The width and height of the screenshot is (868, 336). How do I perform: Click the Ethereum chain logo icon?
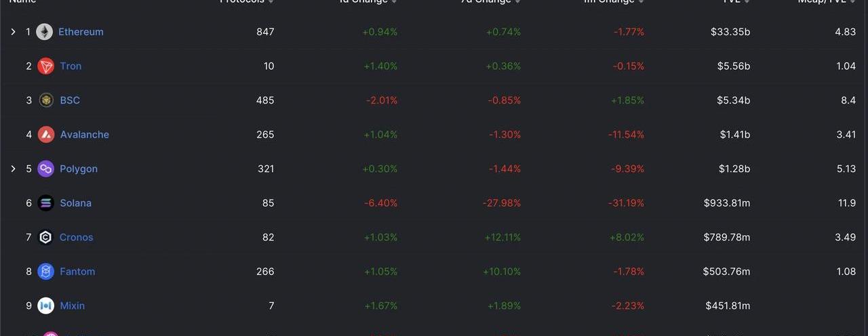pos(45,32)
